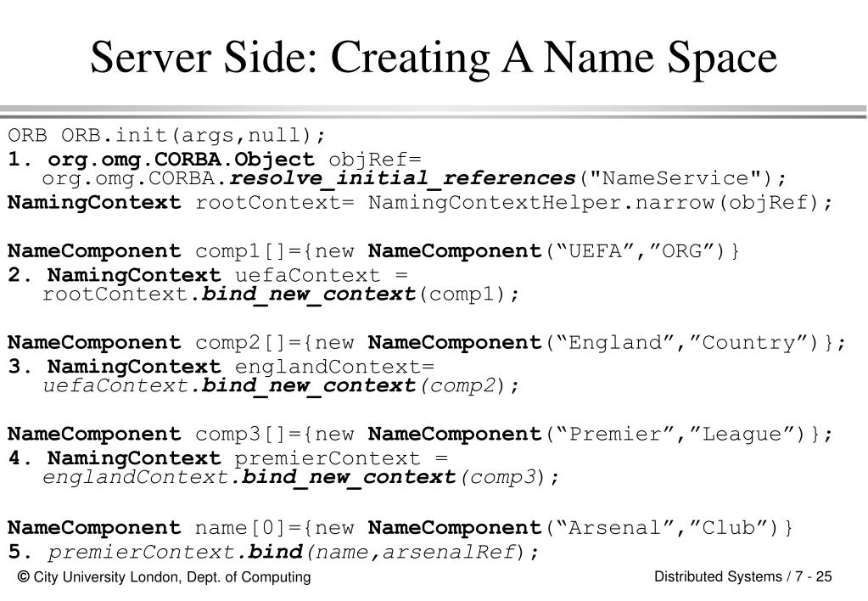The width and height of the screenshot is (868, 601).
Task: Click the slide title 'Server Side: Creating A Name Space'
Action: (x=434, y=58)
